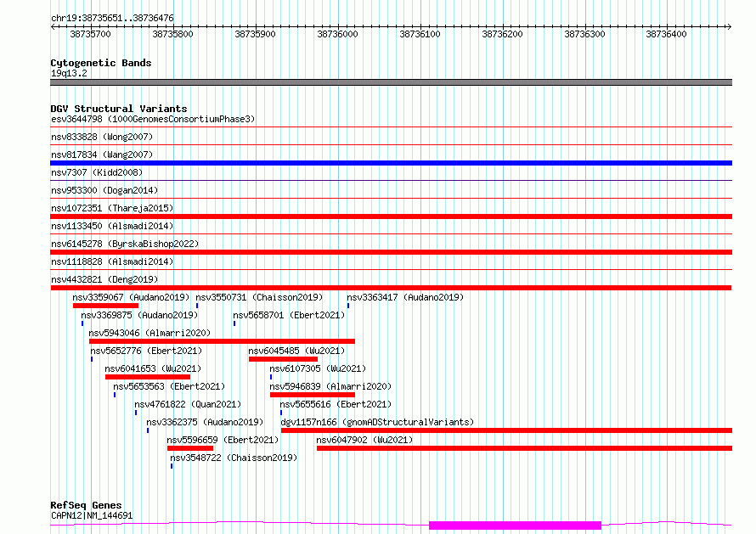Click nsv5596659 (Ebert2021) label
The width and height of the screenshot is (756, 534).
223,440
